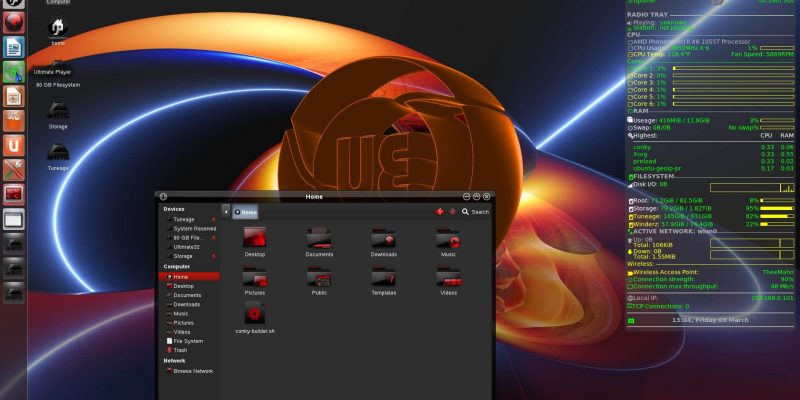
Task: Open the Music folder in the main pane
Action: pyautogui.click(x=448, y=242)
